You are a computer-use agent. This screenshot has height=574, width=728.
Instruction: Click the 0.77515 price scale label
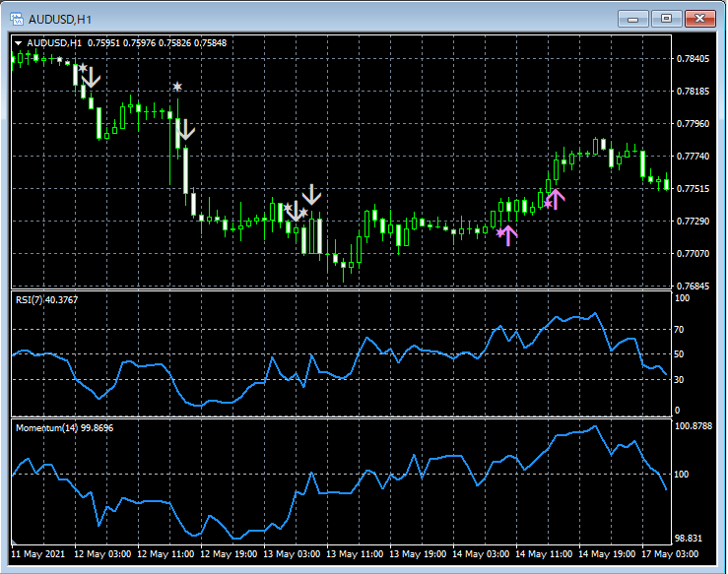[693, 188]
